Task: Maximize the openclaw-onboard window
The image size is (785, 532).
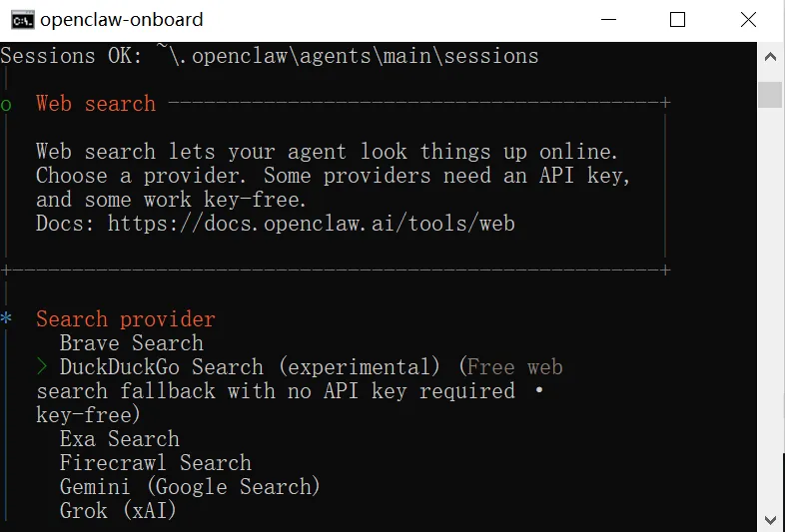Action: [677, 19]
